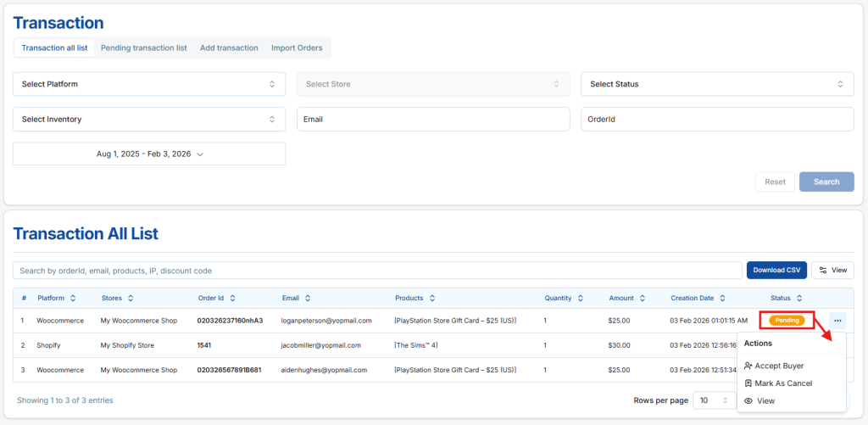This screenshot has height=425, width=868.
Task: Open the three-dot actions menu icon
Action: (837, 321)
